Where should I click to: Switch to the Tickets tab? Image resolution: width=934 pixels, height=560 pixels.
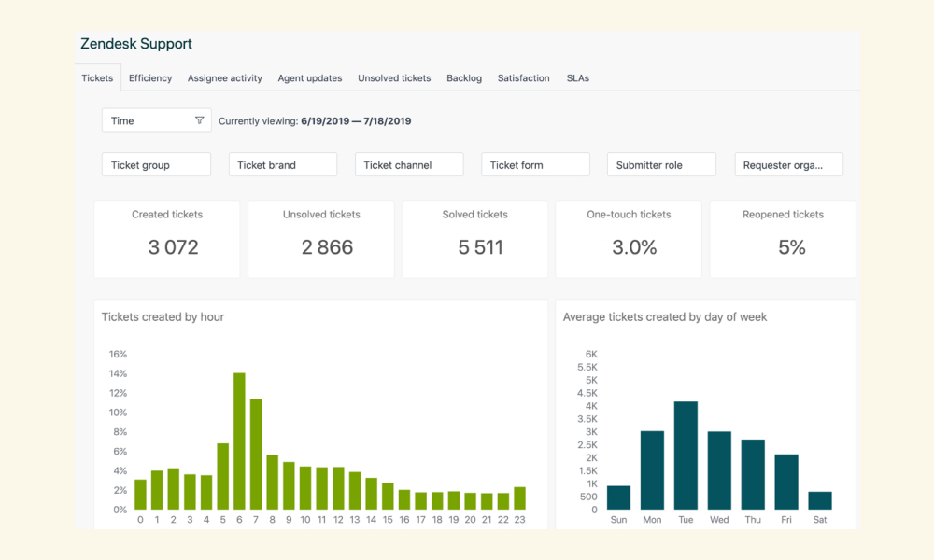[x=97, y=78]
